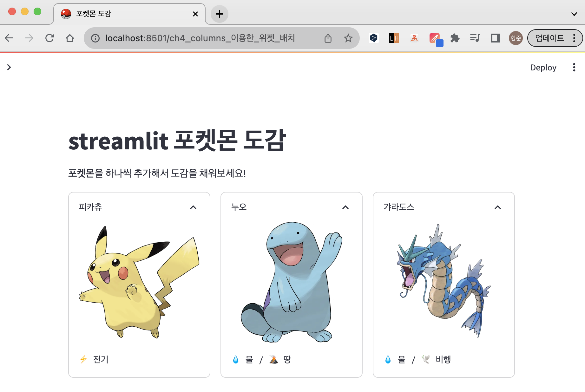This screenshot has width=585, height=392.
Task: Open the red sitemap extension icon
Action: 414,38
